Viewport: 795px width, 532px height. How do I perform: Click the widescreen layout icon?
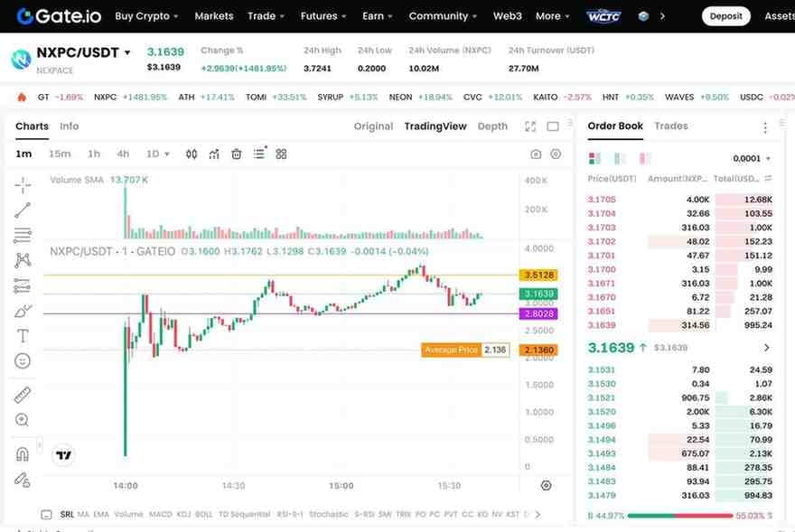(x=553, y=126)
